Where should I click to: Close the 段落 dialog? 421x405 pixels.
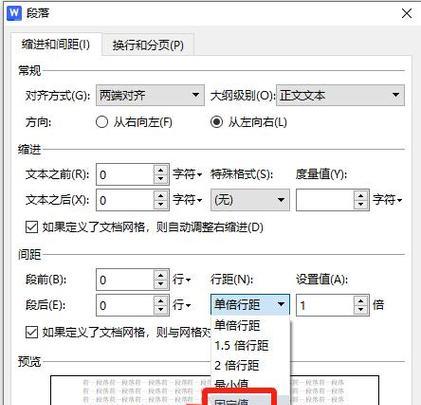click(x=407, y=14)
